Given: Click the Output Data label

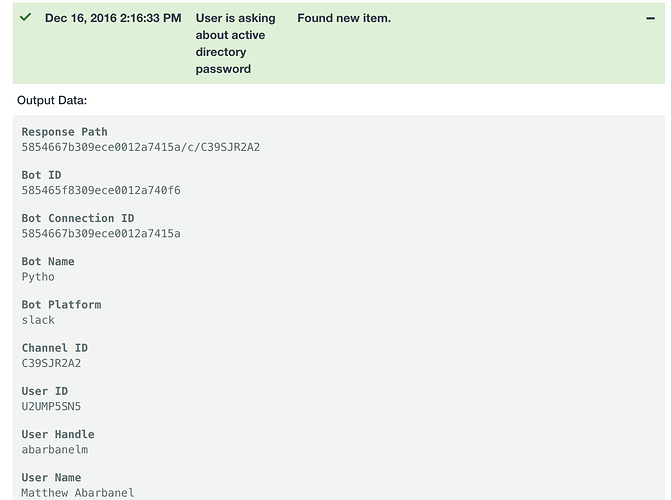Looking at the screenshot, I should tap(52, 100).
